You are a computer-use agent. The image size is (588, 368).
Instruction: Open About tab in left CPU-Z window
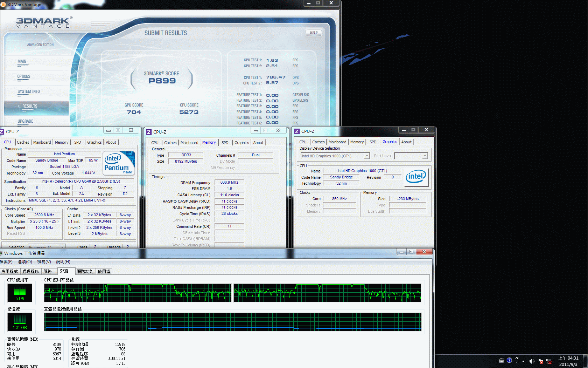pyautogui.click(x=111, y=142)
